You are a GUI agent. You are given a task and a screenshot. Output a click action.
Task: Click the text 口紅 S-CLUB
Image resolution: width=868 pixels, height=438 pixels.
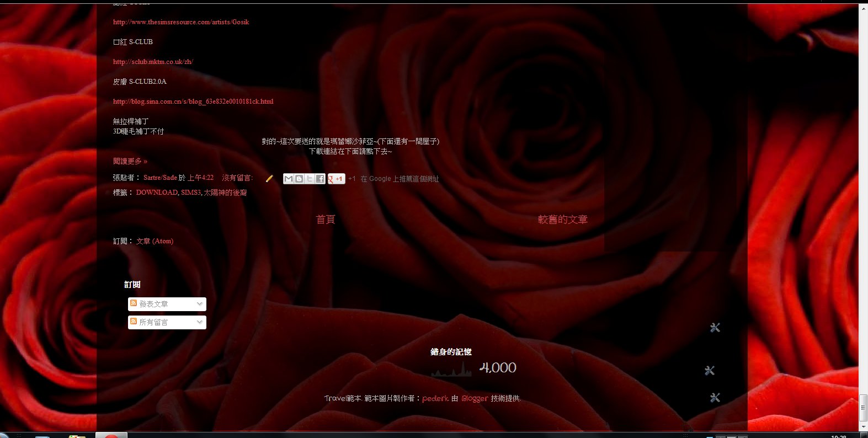133,42
